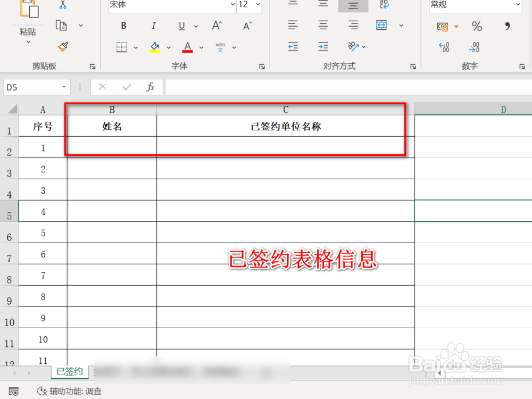Click the Insert Function fx icon
This screenshot has width=532, height=399.
(x=152, y=87)
